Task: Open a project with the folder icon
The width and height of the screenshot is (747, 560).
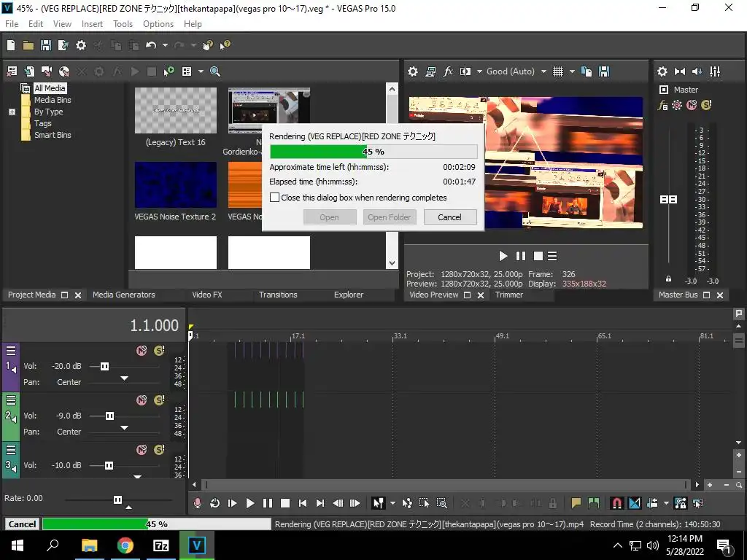Action: 28,45
